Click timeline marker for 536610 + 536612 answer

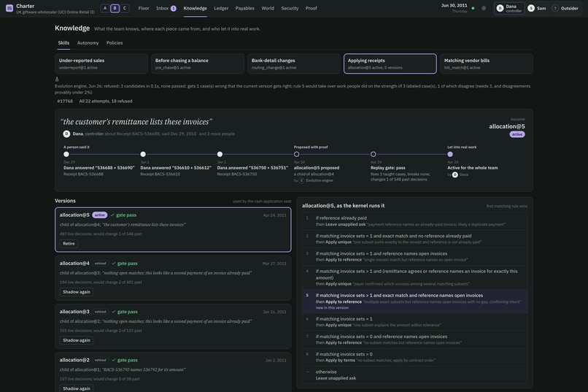tap(143, 154)
